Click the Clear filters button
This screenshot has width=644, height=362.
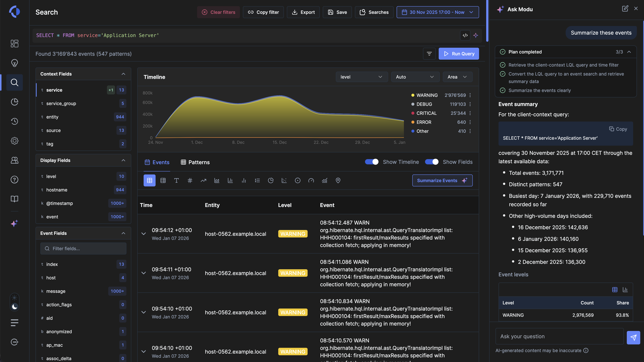(x=218, y=12)
